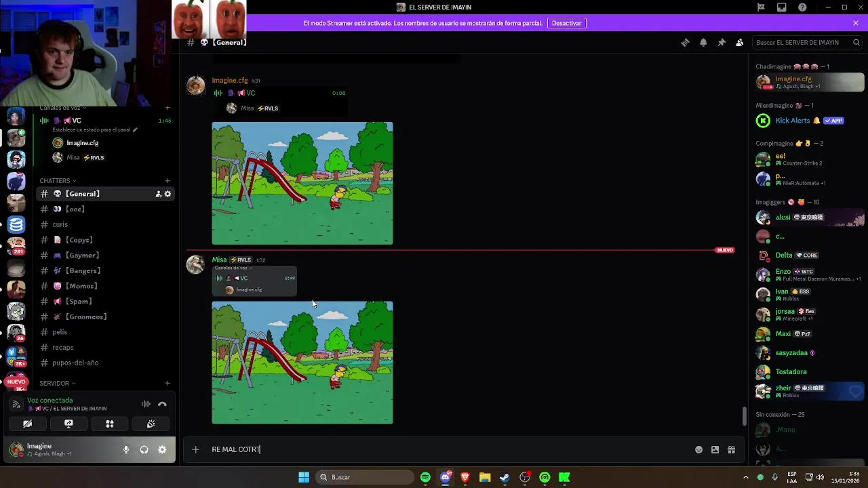The image size is (868, 488).
Task: Open user settings gear icon
Action: point(162,449)
